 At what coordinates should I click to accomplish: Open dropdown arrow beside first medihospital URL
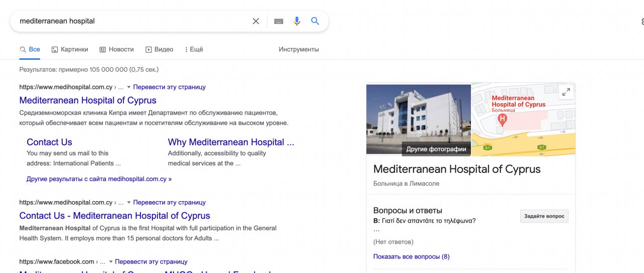(x=129, y=87)
